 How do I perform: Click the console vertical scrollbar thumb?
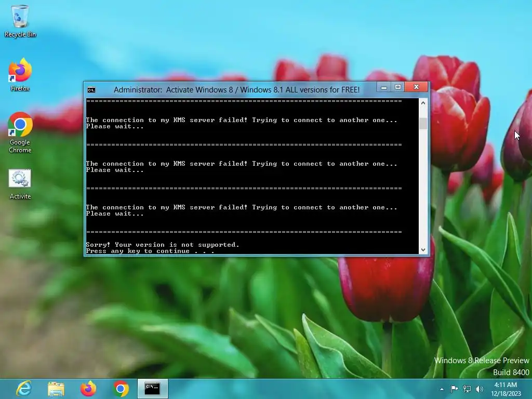[423, 124]
